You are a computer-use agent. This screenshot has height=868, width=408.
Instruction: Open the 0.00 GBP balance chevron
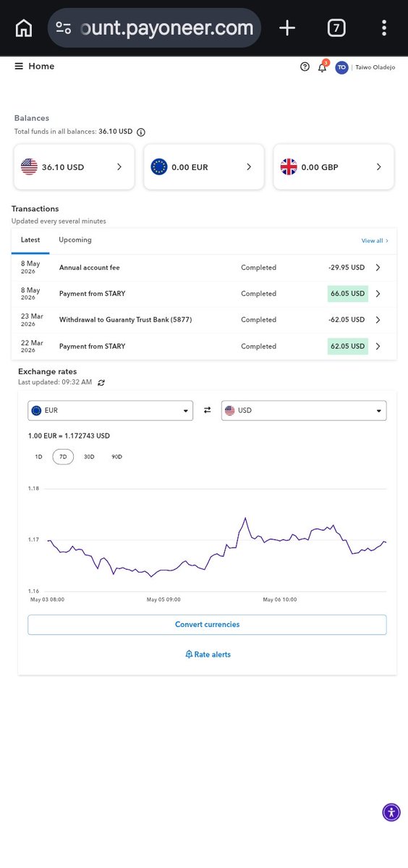click(378, 167)
